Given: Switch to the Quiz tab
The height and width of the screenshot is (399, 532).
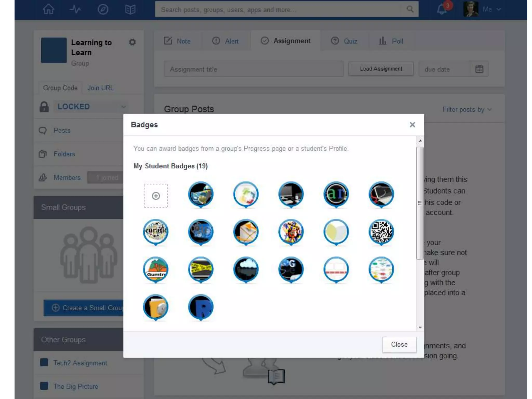Looking at the screenshot, I should pos(344,41).
